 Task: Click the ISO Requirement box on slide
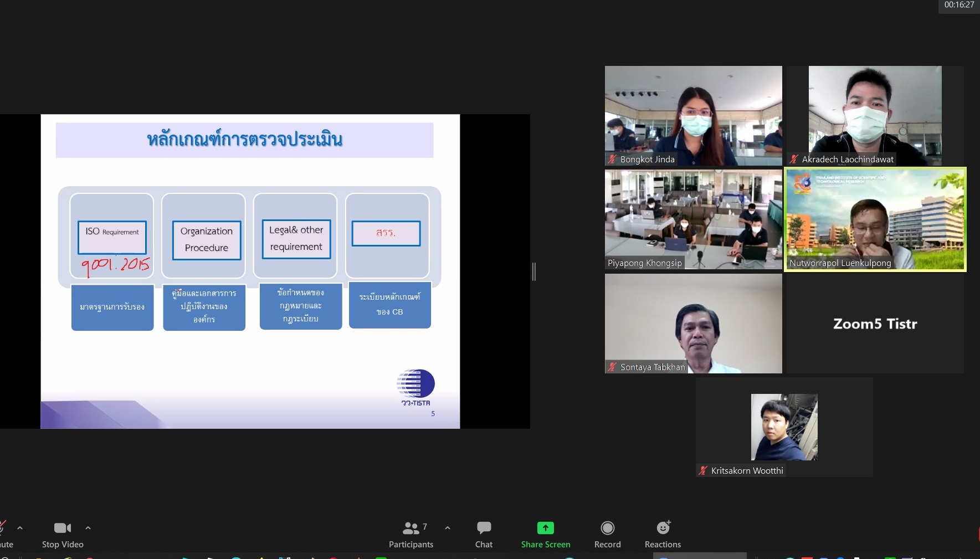point(112,238)
